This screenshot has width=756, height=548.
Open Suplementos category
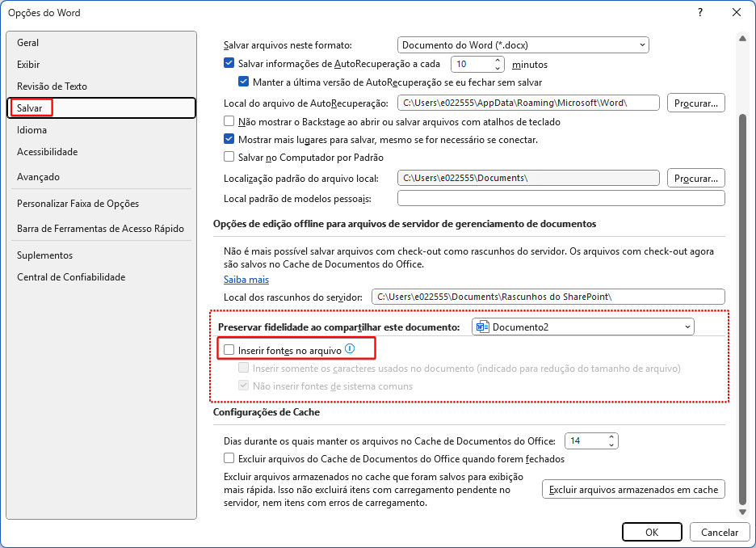click(x=101, y=255)
